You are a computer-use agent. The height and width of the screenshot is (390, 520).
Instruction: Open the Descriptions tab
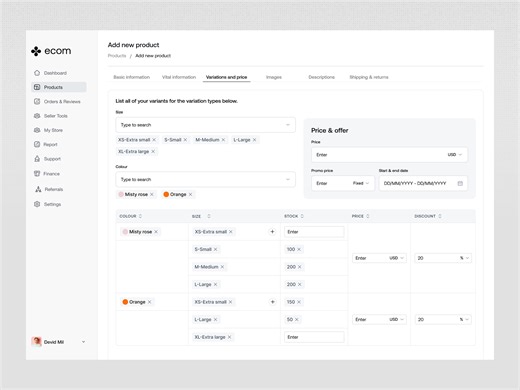[322, 77]
